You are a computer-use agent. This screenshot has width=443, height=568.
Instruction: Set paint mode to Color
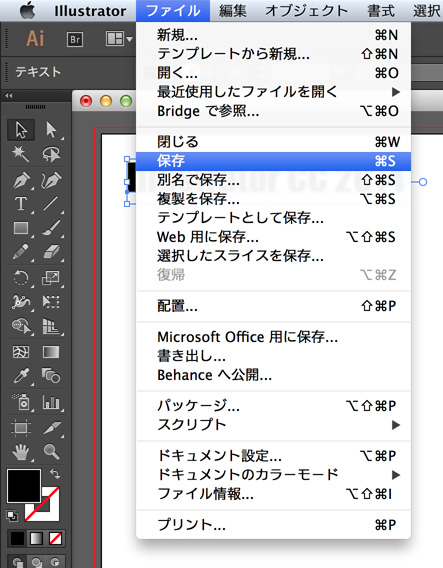17,538
